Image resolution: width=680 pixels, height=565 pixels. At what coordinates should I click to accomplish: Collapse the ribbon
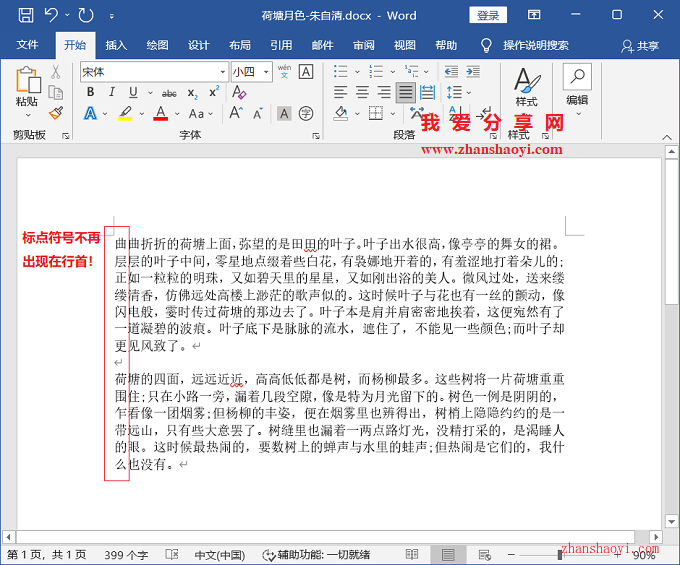click(x=667, y=137)
